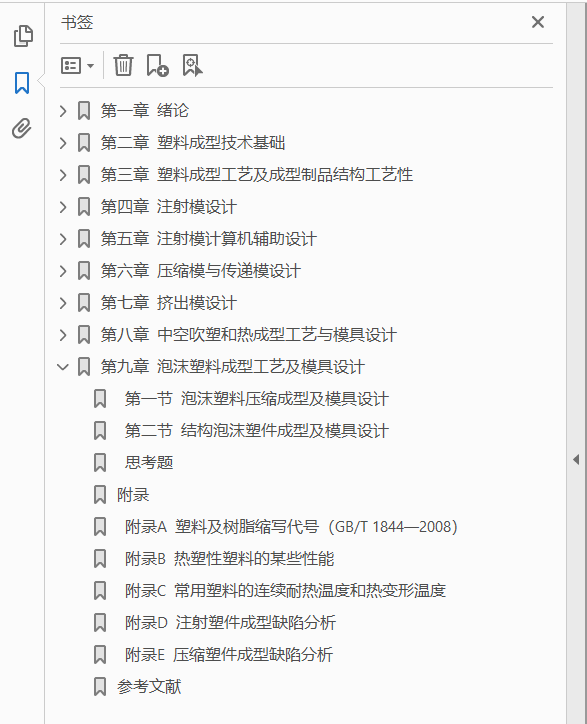The height and width of the screenshot is (724, 587).
Task: Click bookmark icon beside 第八章
Action: pos(84,335)
